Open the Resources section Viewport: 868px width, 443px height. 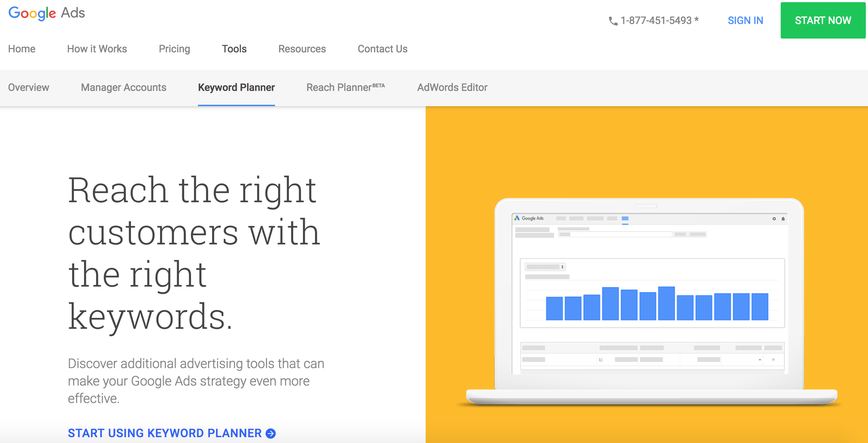pyautogui.click(x=302, y=49)
